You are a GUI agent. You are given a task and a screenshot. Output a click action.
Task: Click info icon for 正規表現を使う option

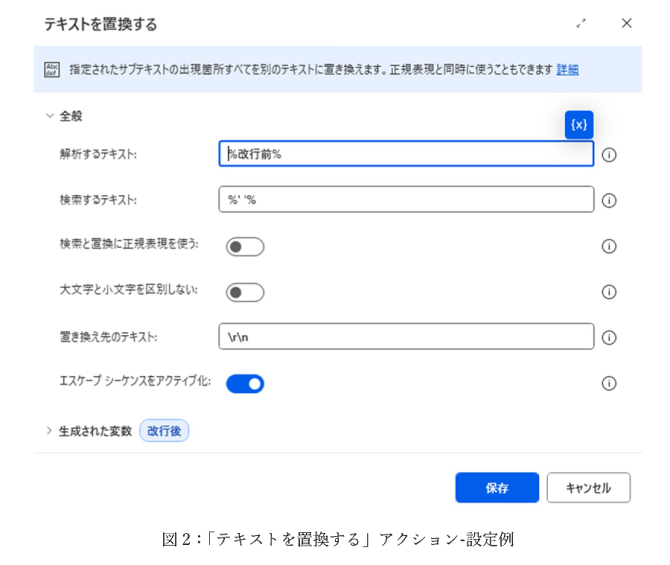point(609,246)
